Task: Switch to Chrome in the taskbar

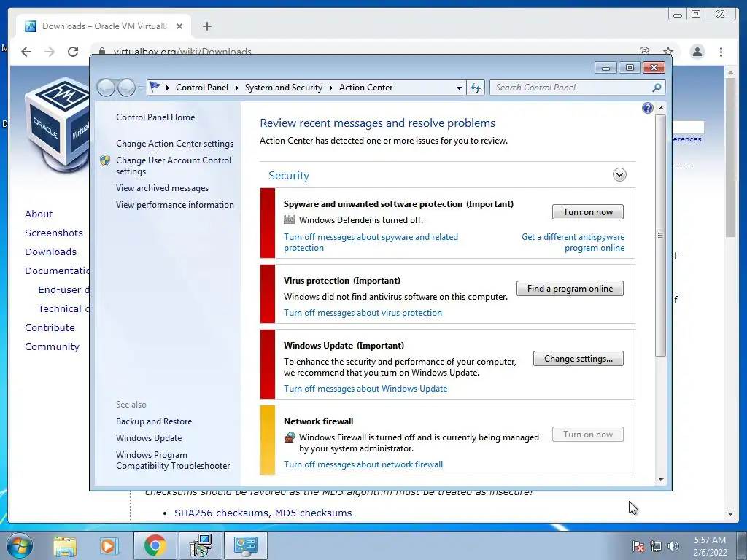Action: point(155,545)
